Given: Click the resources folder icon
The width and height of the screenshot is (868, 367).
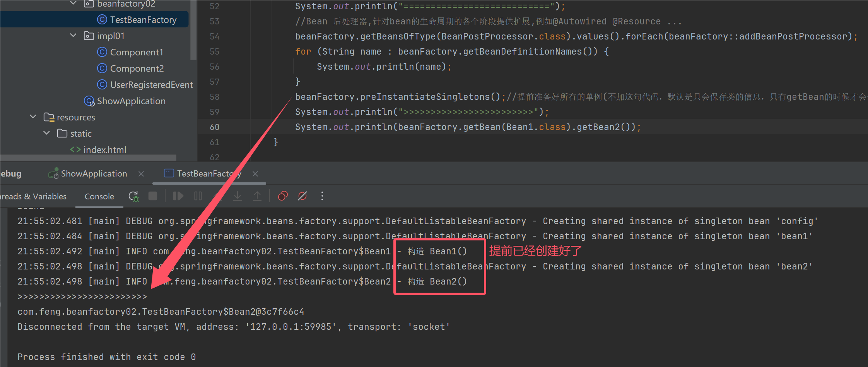Looking at the screenshot, I should click(x=49, y=117).
